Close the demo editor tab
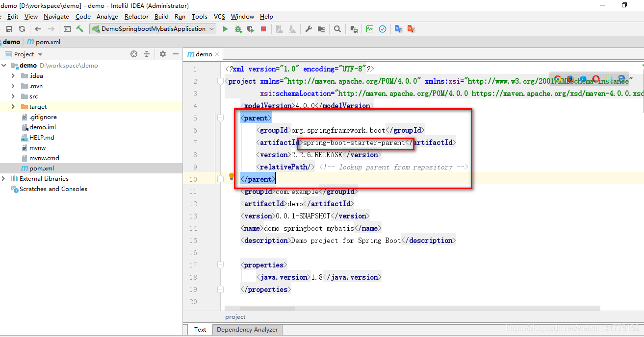The image size is (644, 337). pos(217,54)
